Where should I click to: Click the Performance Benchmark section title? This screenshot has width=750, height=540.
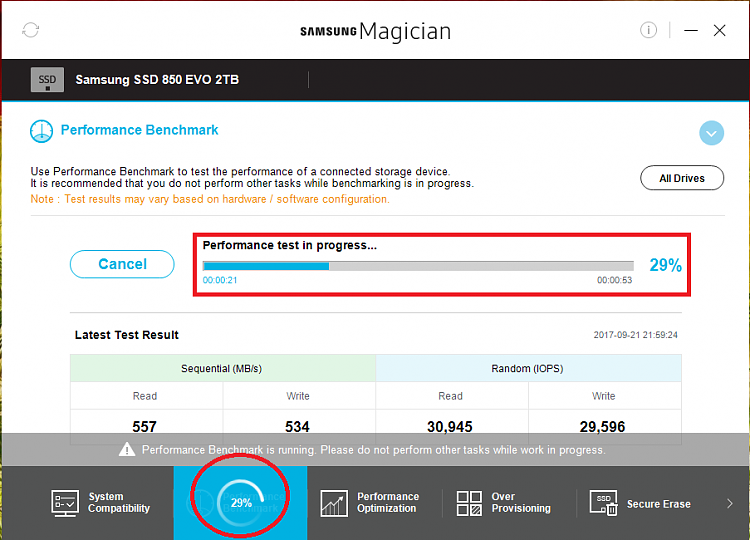point(139,130)
